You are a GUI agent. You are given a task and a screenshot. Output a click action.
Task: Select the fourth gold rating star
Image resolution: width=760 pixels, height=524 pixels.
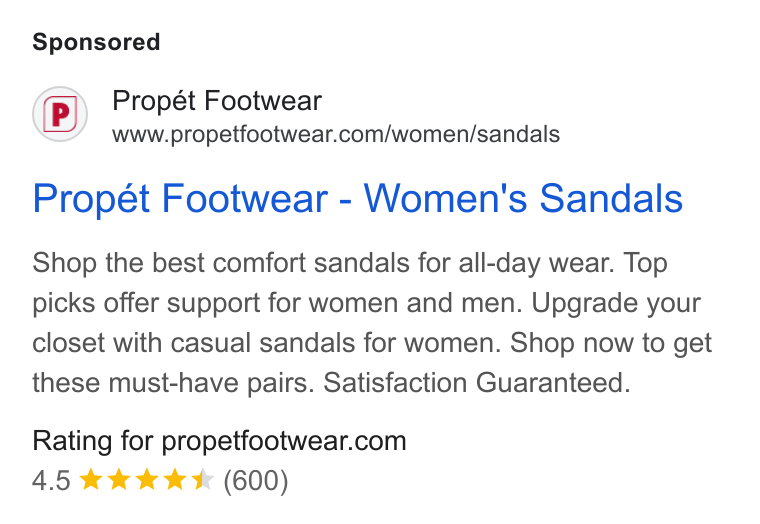point(175,480)
